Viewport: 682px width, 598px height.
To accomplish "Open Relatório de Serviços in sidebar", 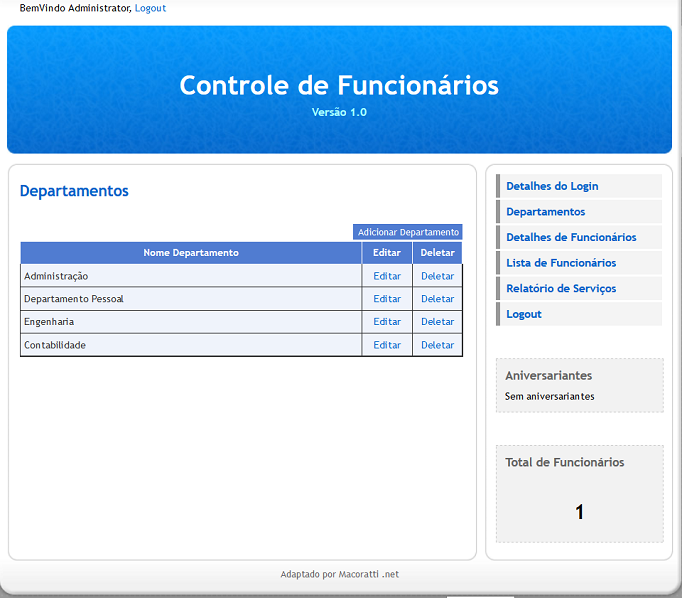I will point(579,288).
